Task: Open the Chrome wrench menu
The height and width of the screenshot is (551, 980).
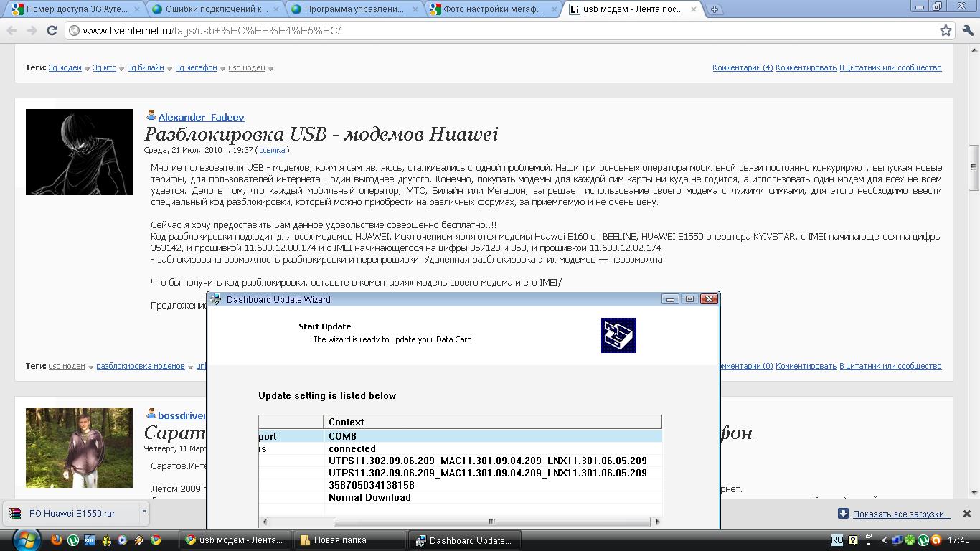Action: coord(966,31)
